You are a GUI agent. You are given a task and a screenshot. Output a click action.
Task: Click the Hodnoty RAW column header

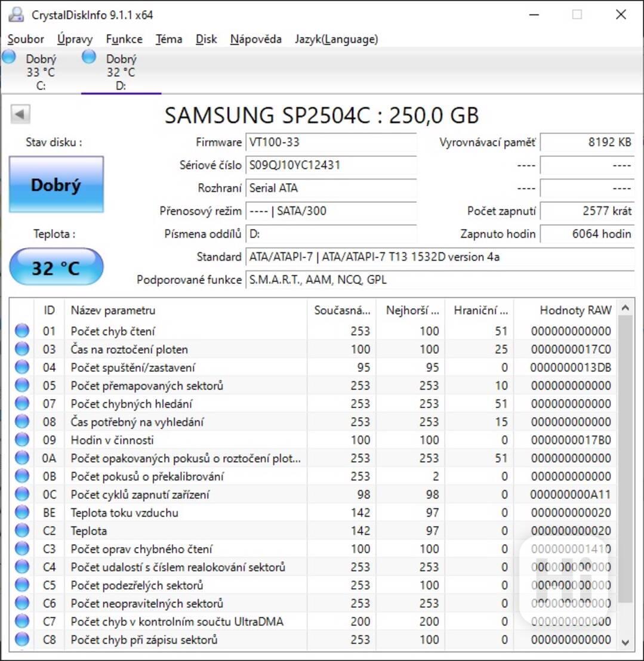point(565,310)
